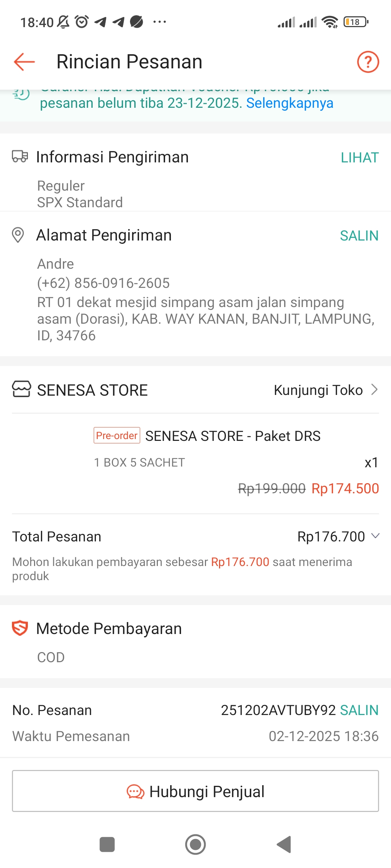Tap the delivery truck icon
The width and height of the screenshot is (391, 868).
[20, 157]
